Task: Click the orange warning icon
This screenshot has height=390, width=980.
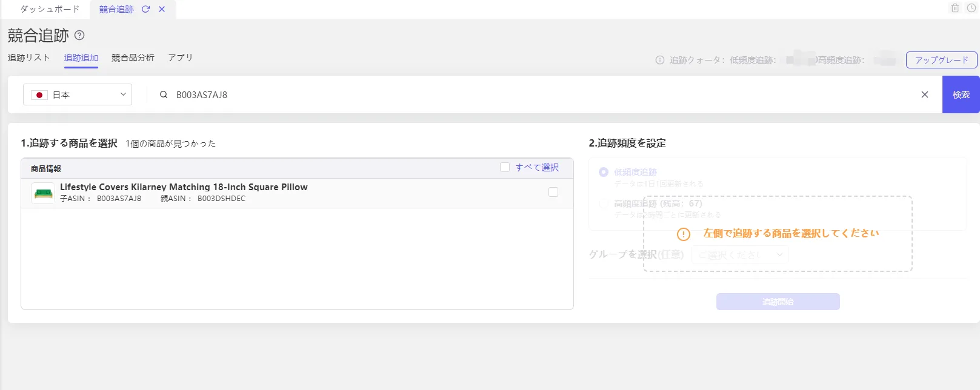Action: click(x=684, y=234)
